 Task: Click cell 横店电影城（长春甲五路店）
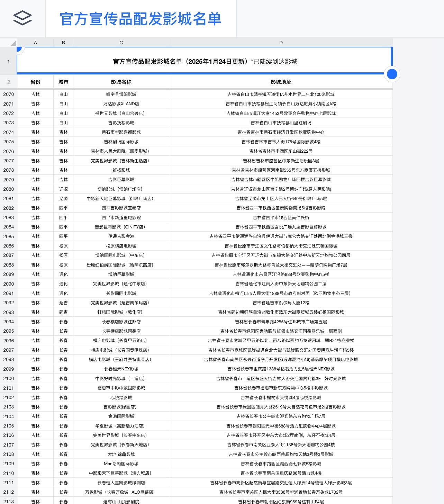coord(121,340)
